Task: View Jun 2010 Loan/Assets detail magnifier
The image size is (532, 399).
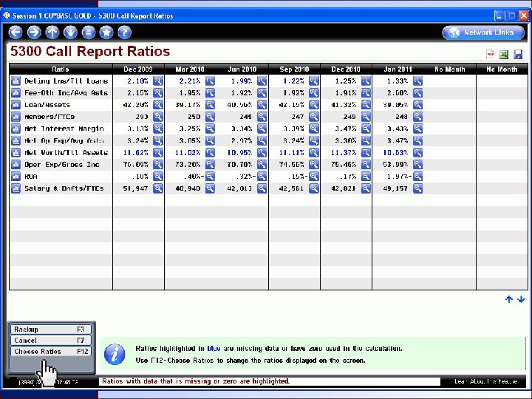Action: [262, 105]
